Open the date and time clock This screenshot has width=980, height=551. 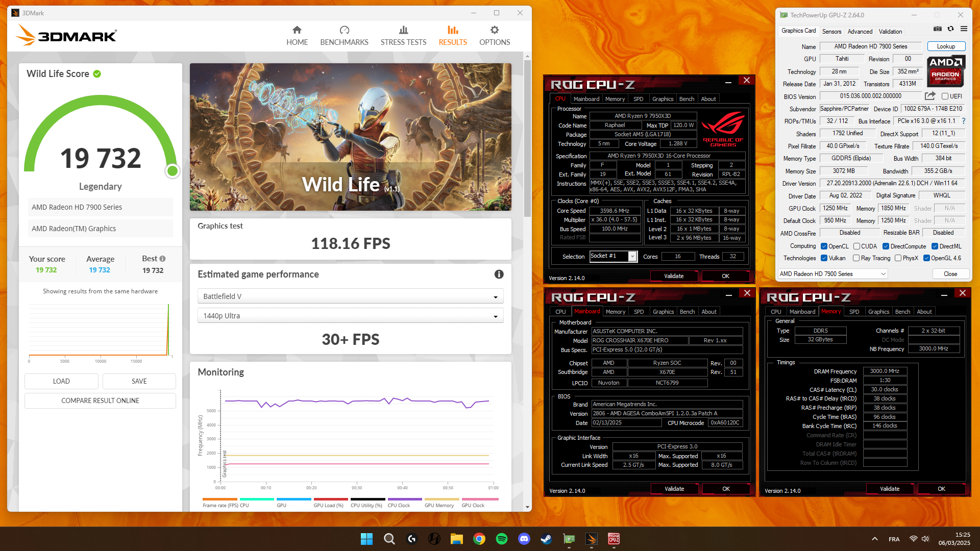pos(954,539)
